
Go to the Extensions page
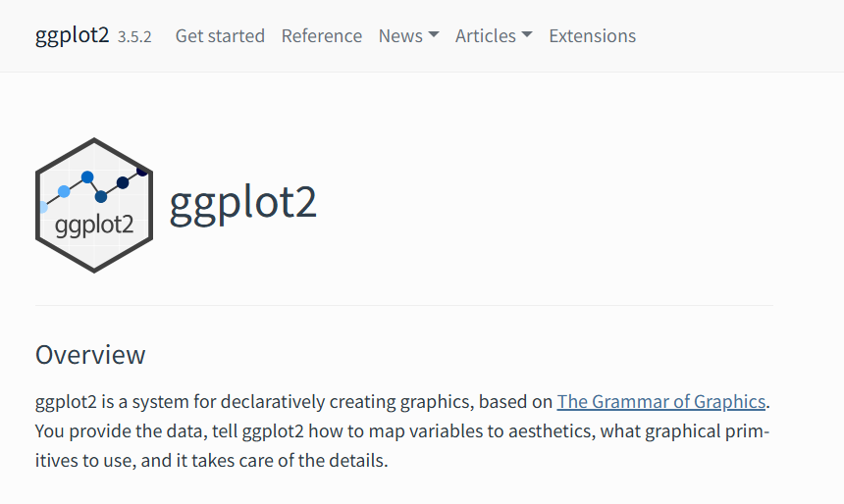592,36
